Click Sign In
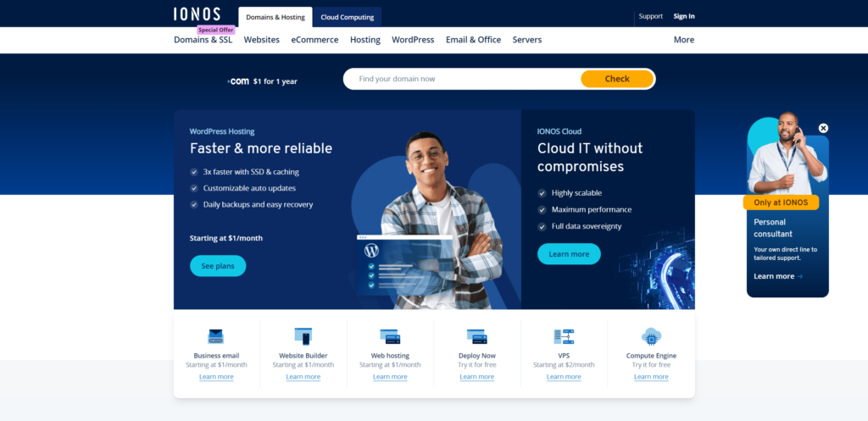868x421 pixels. [684, 16]
